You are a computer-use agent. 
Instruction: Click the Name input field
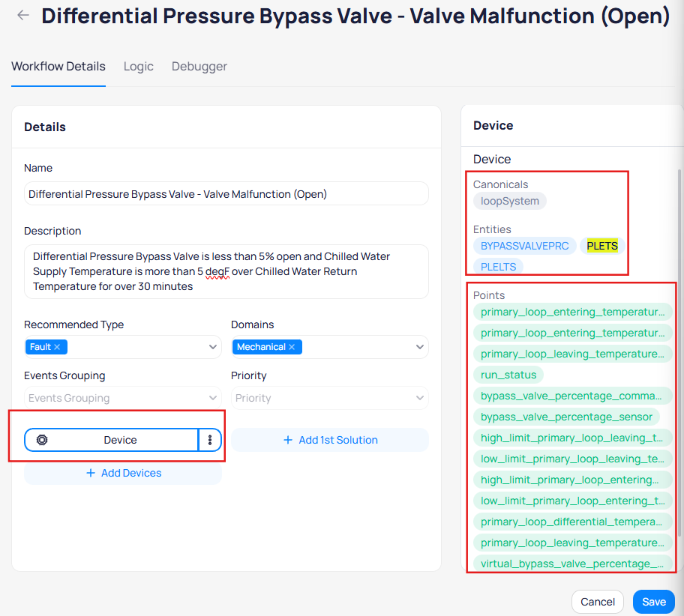tap(226, 194)
